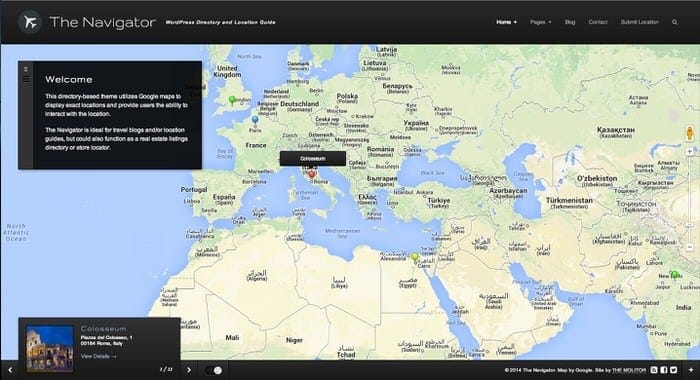This screenshot has height=380, width=700.
Task: Click the 'Deutschland' label on the map
Action: (x=299, y=104)
